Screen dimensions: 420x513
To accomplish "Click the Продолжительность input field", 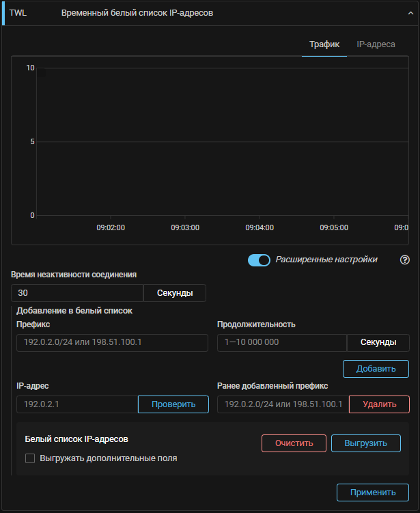I will (281, 342).
